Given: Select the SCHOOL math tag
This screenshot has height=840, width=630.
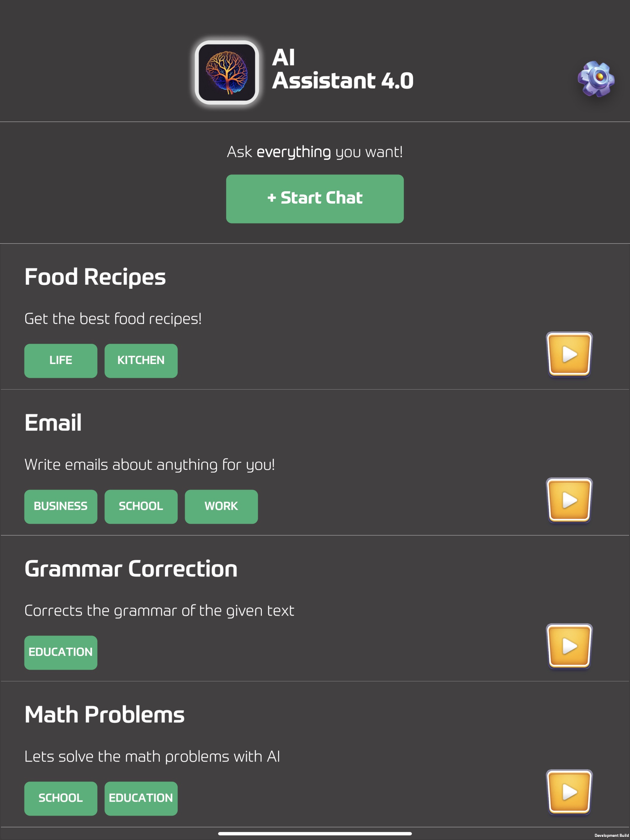Looking at the screenshot, I should coord(60,798).
